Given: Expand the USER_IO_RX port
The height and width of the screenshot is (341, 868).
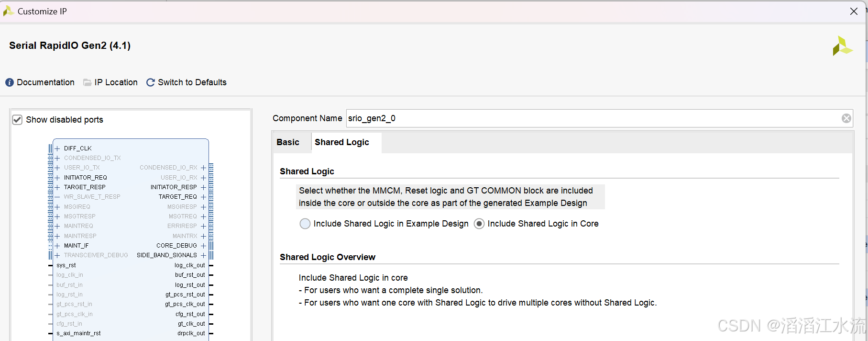Looking at the screenshot, I should [203, 178].
